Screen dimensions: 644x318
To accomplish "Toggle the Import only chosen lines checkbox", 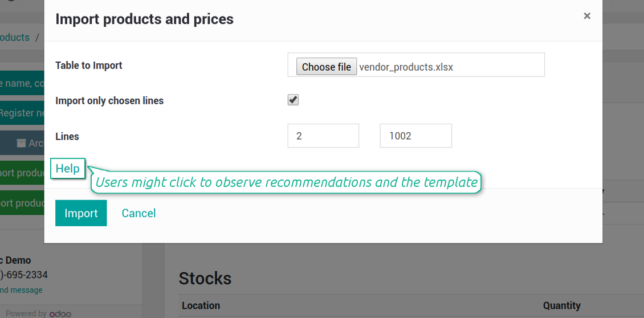I will [x=293, y=100].
